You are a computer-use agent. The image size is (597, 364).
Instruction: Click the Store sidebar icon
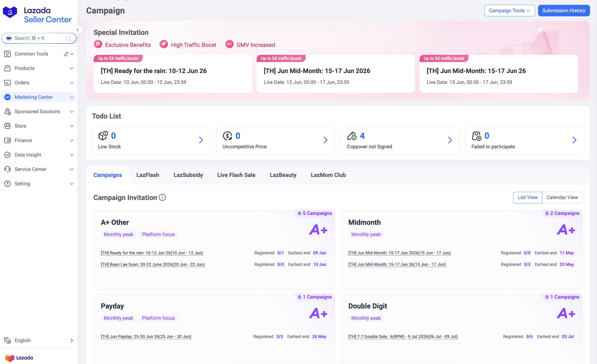tap(7, 126)
